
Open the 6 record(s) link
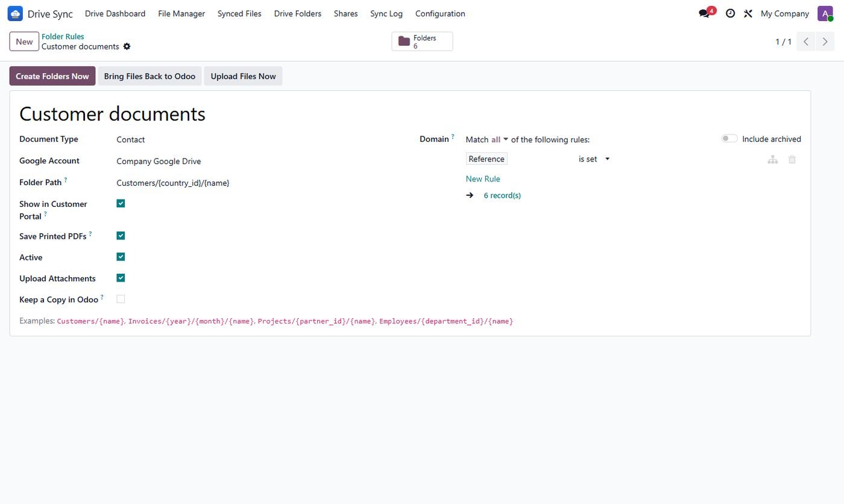click(502, 195)
